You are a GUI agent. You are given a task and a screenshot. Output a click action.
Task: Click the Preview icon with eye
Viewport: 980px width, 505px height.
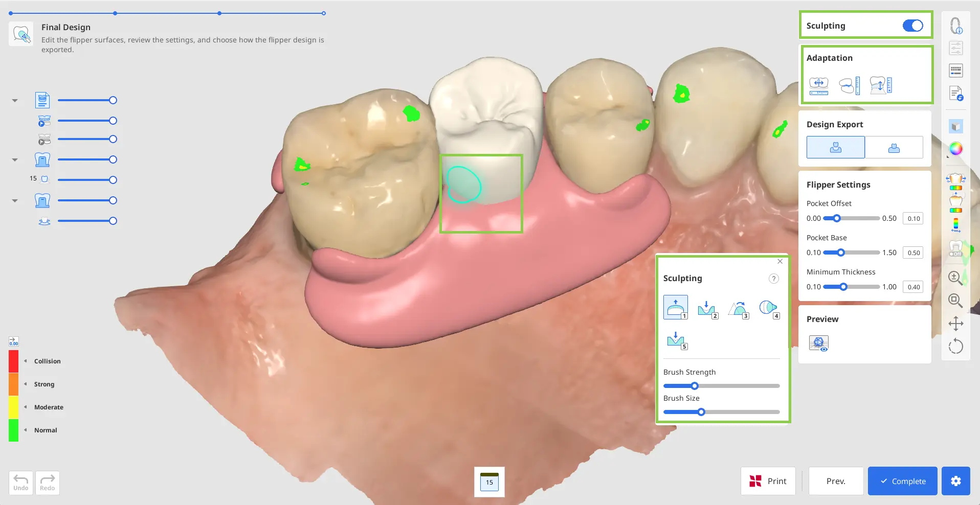(819, 343)
